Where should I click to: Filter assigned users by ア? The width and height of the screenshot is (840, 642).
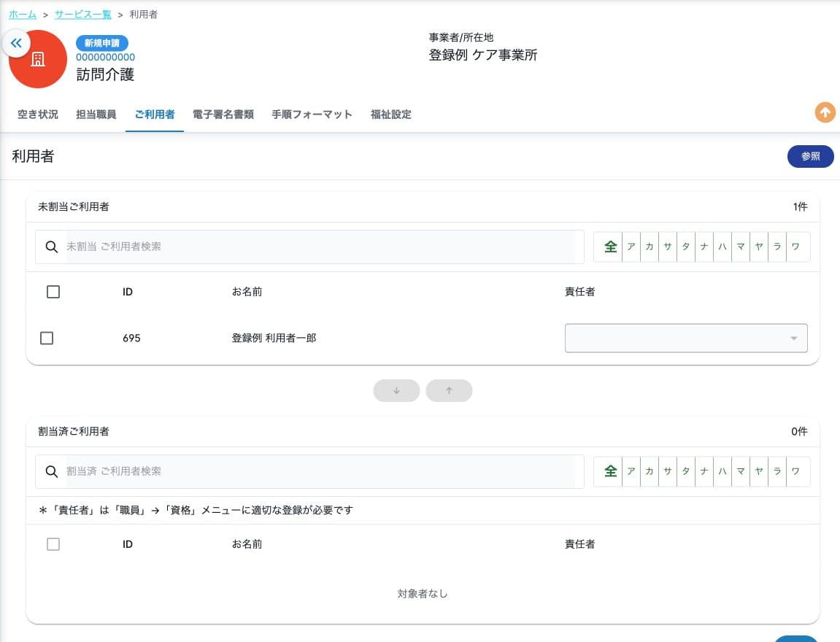tap(631, 471)
